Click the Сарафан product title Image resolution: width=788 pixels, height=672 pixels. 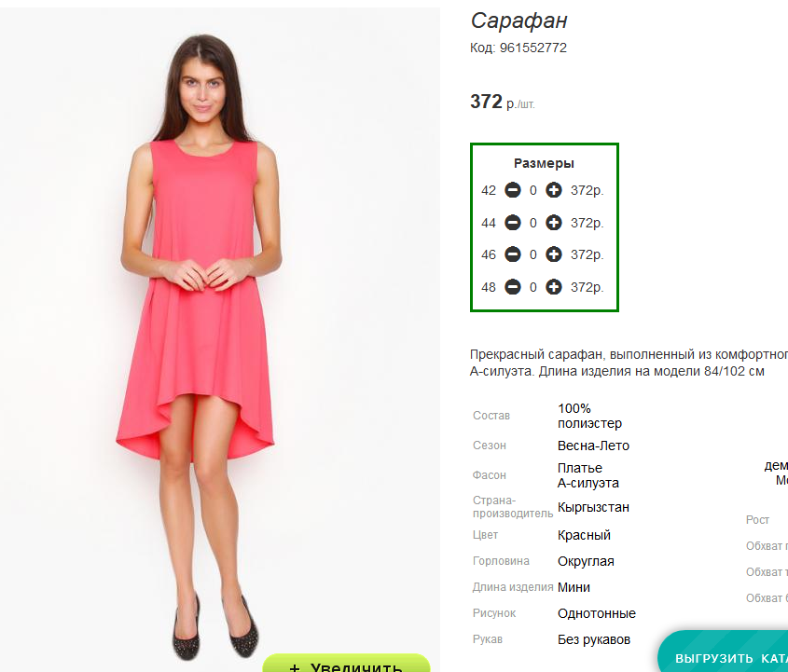tap(518, 21)
